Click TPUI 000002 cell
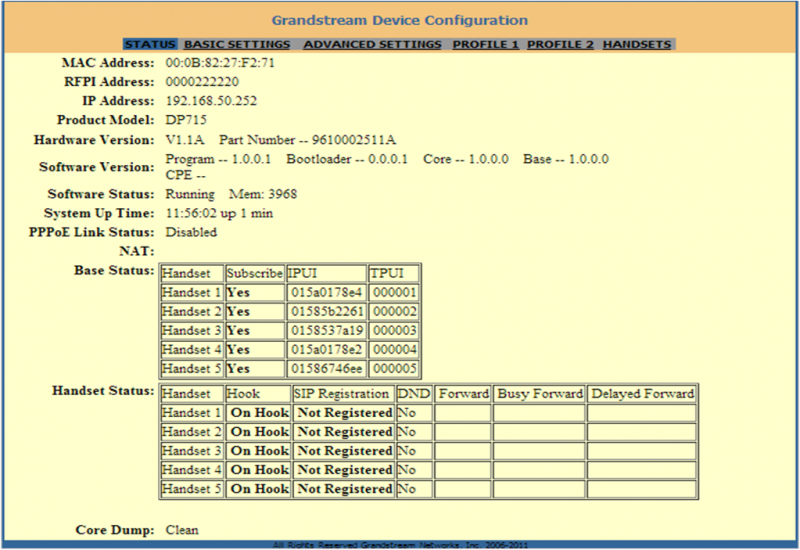Image resolution: width=800 pixels, height=550 pixels. click(x=394, y=311)
